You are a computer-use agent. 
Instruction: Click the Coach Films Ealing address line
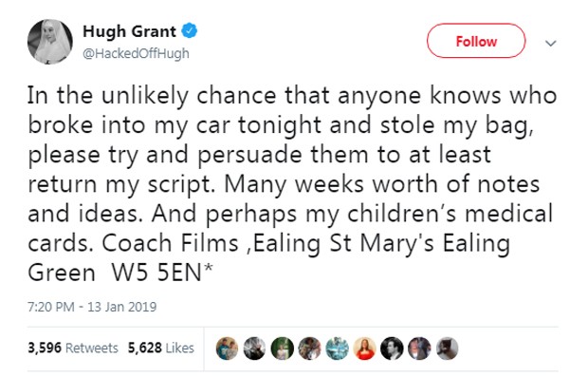pos(305,243)
